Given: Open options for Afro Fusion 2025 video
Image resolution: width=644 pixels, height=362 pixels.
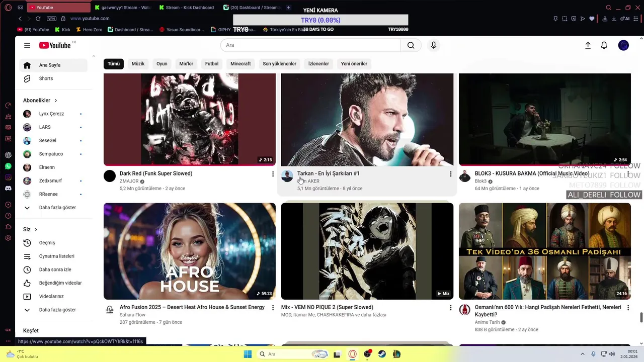Looking at the screenshot, I should (273, 308).
